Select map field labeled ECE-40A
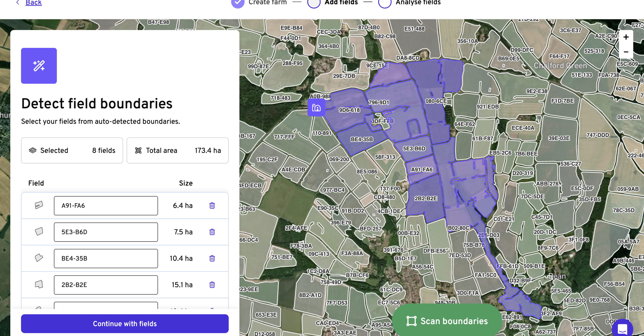 pyautogui.click(x=523, y=128)
